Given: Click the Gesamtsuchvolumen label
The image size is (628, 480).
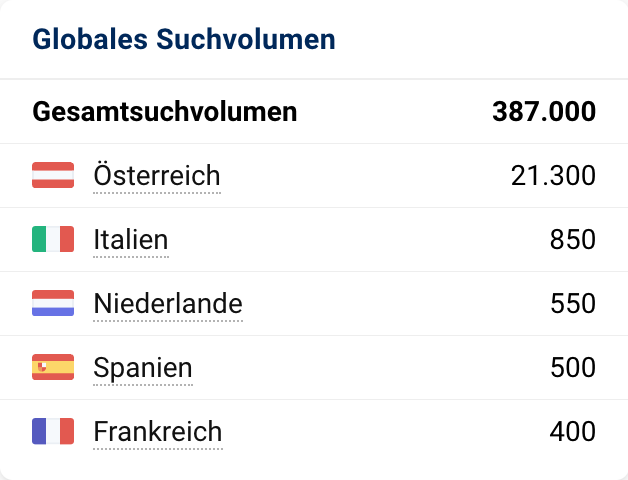Looking at the screenshot, I should 165,112.
